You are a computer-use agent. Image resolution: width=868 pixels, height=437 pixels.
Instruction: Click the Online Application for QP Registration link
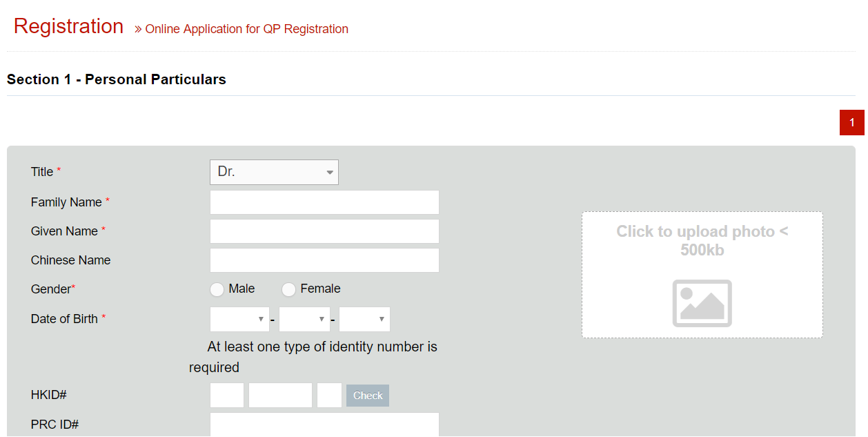click(x=246, y=29)
